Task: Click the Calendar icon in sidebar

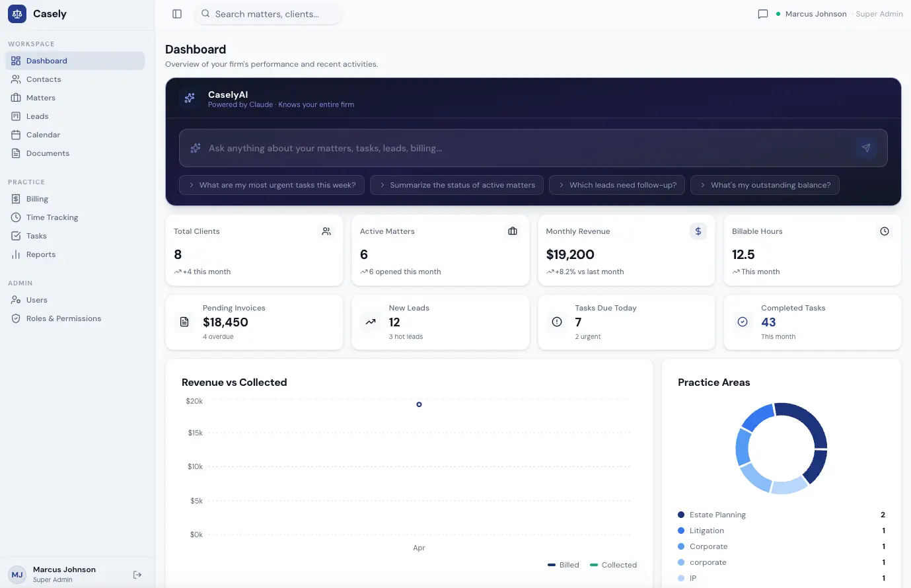Action: tap(16, 135)
